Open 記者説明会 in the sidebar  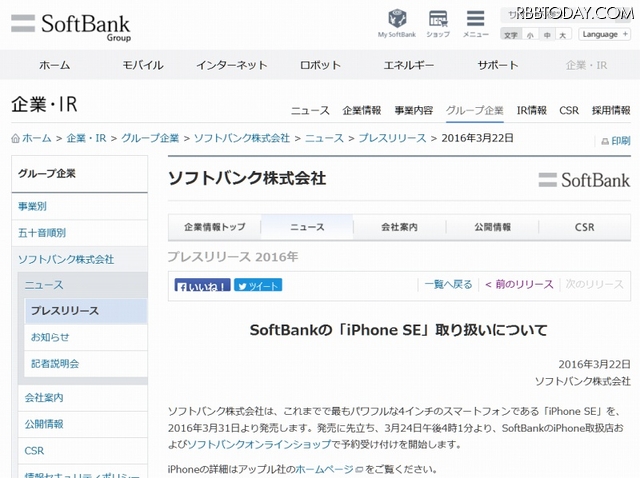point(86,364)
